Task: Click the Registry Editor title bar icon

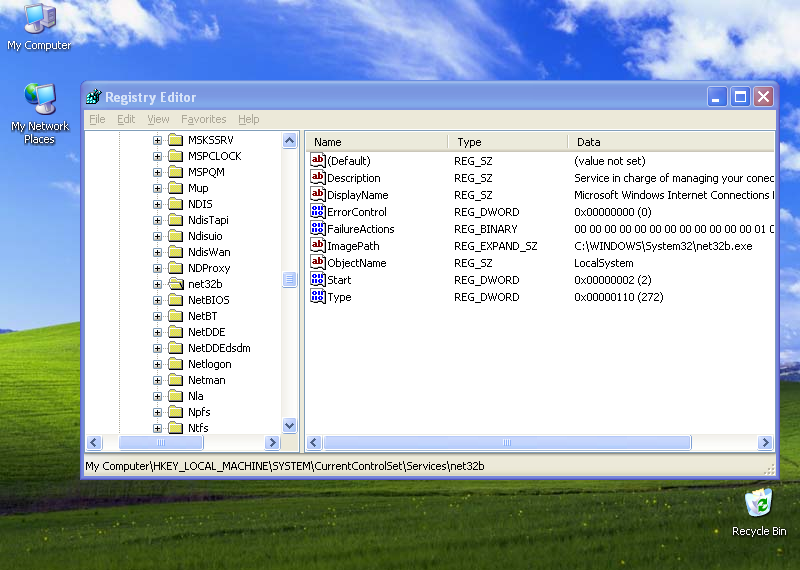Action: click(93, 96)
